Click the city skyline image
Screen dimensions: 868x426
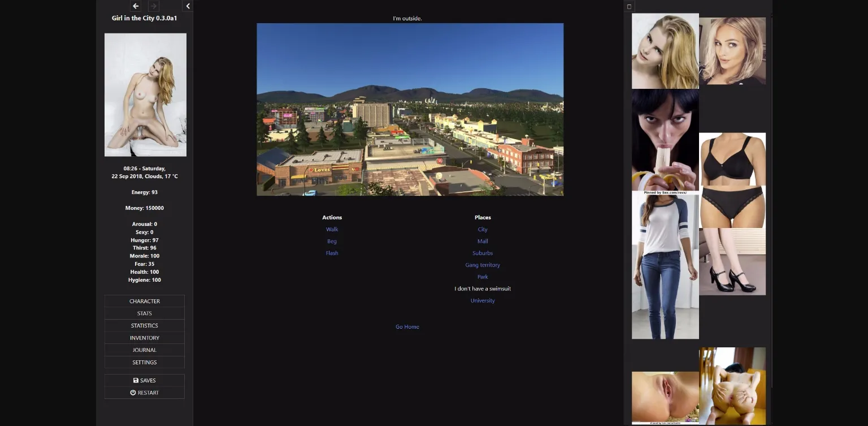tap(410, 109)
